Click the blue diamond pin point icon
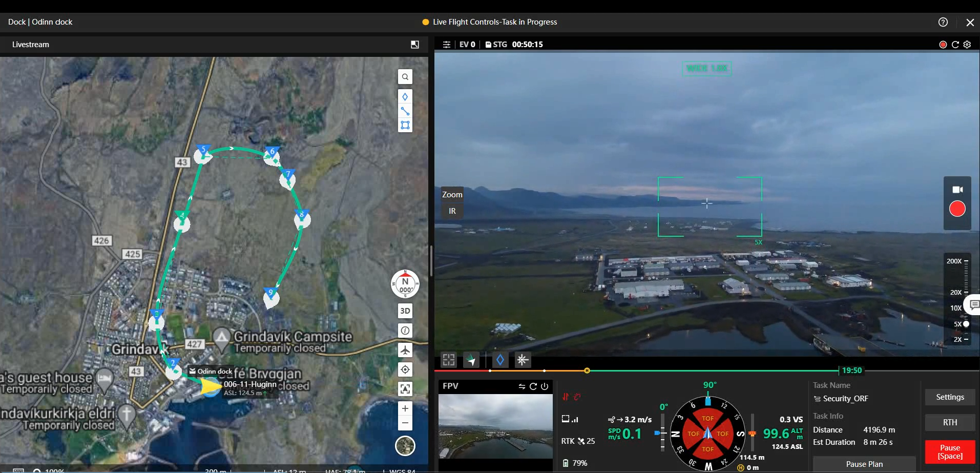 [x=500, y=360]
